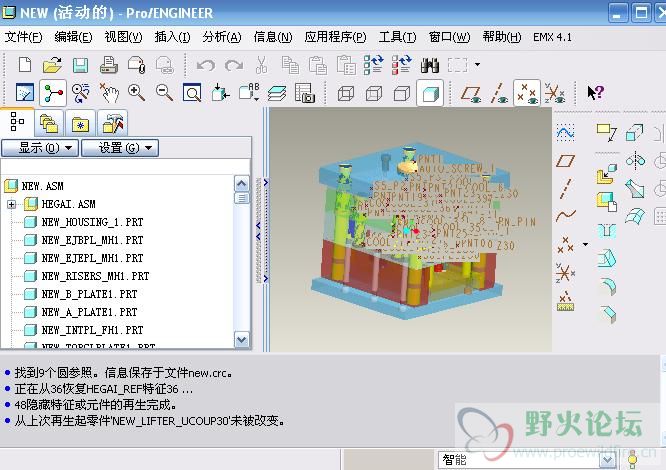
Task: Click the context-sensitive help pointer icon
Action: 595,93
